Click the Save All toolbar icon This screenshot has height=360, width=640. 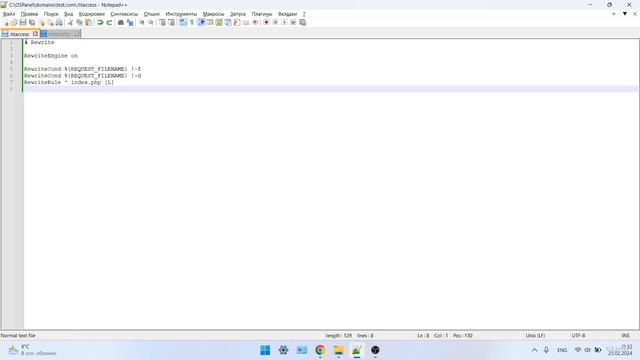(32, 22)
